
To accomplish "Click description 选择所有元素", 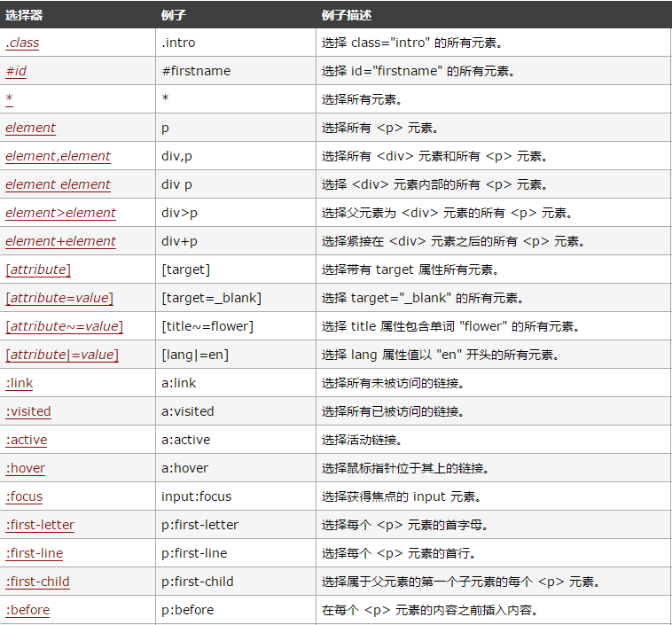I will point(362,99).
